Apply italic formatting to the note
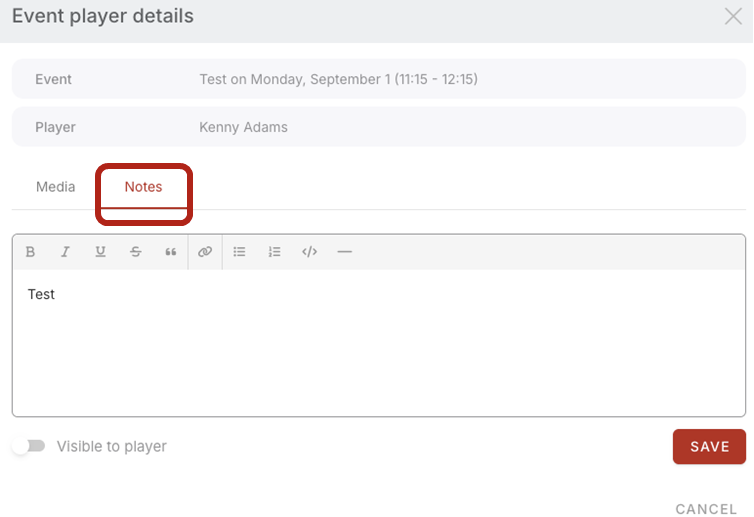 tap(65, 252)
